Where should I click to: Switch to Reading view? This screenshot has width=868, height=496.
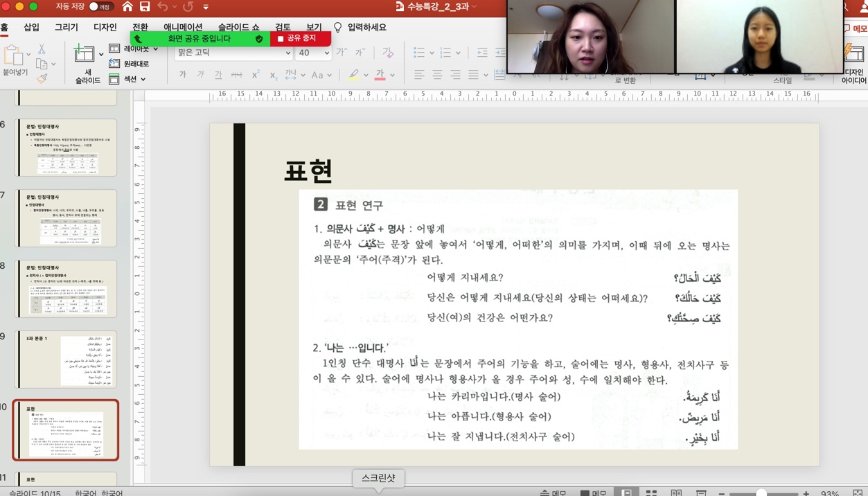point(676,493)
